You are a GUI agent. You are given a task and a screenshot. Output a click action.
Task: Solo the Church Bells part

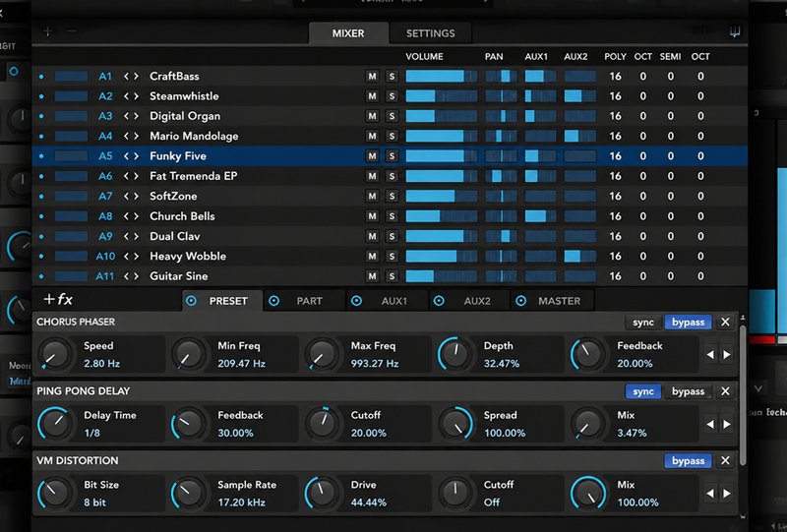point(392,216)
